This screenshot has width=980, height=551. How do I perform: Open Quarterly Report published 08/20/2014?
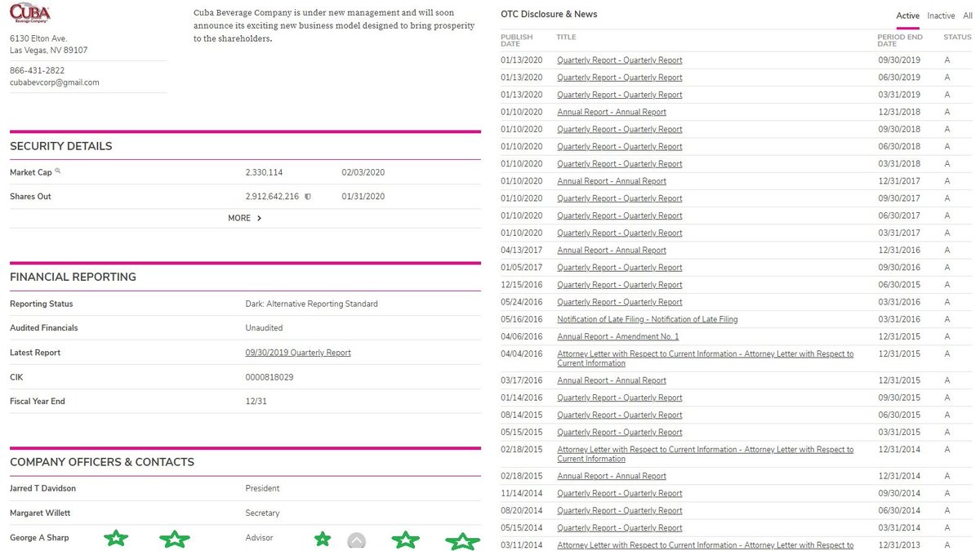[x=620, y=510]
